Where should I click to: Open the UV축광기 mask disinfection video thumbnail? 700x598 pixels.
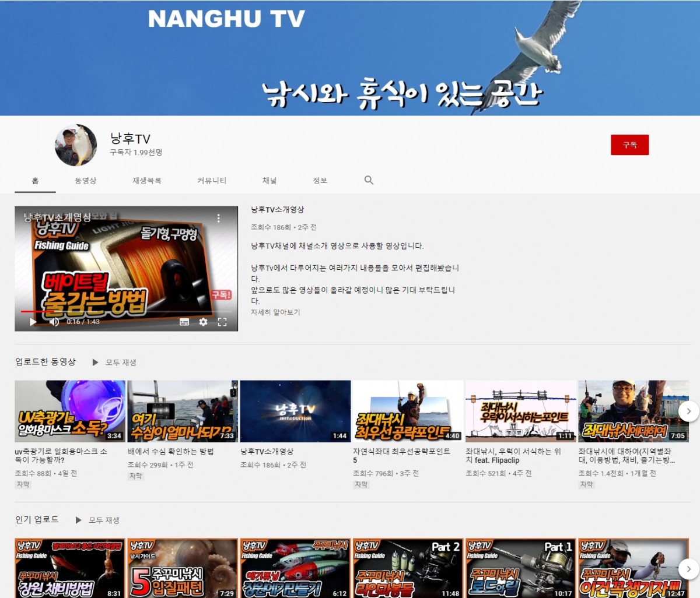pyautogui.click(x=70, y=411)
